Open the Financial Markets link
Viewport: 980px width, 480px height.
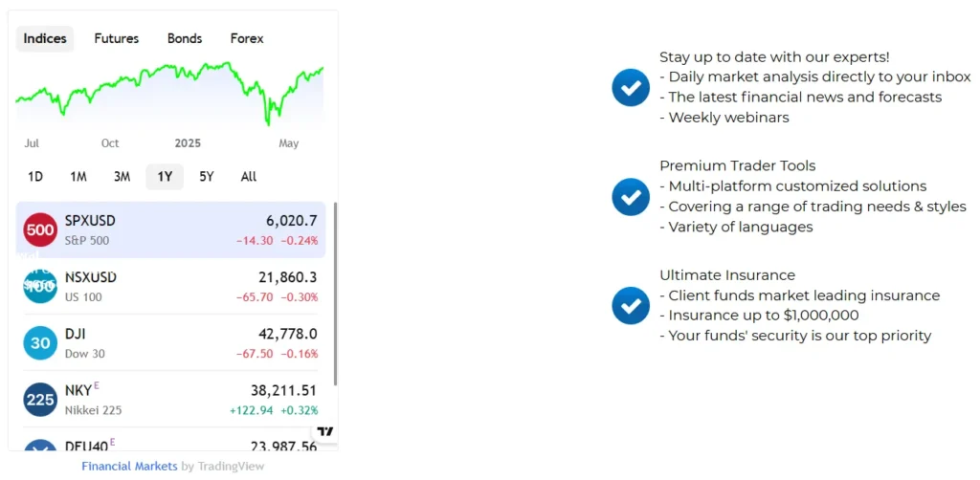129,467
